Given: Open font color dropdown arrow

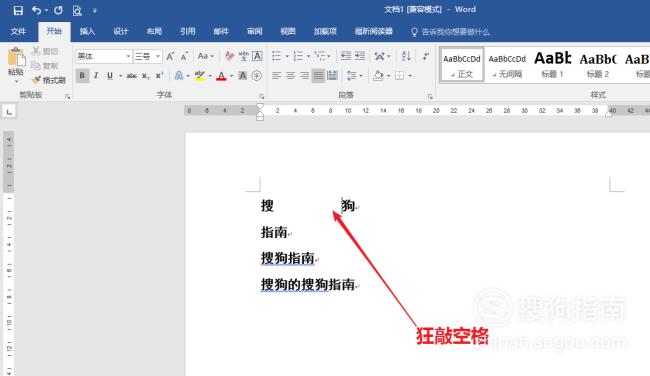Looking at the screenshot, I should 231,76.
